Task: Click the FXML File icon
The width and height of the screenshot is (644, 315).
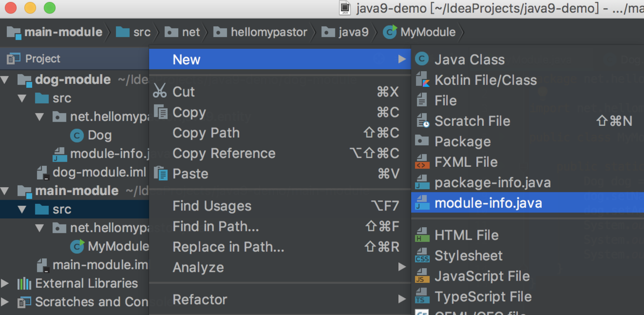Action: pyautogui.click(x=422, y=162)
